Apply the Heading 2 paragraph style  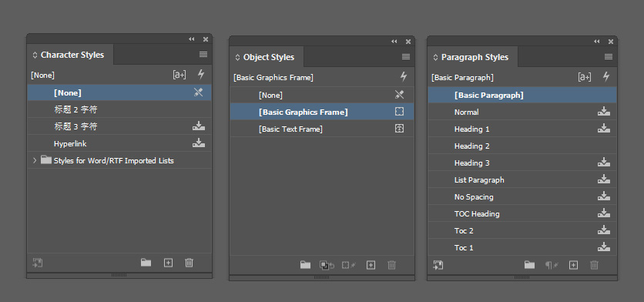tap(522, 146)
